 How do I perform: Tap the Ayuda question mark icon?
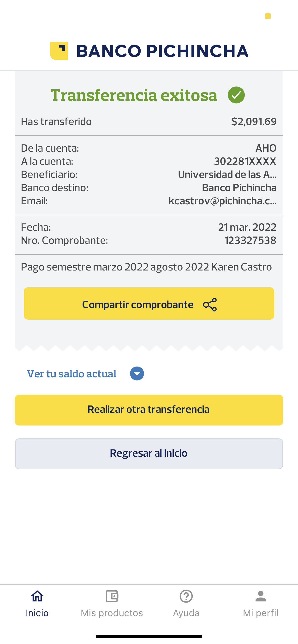point(186,596)
